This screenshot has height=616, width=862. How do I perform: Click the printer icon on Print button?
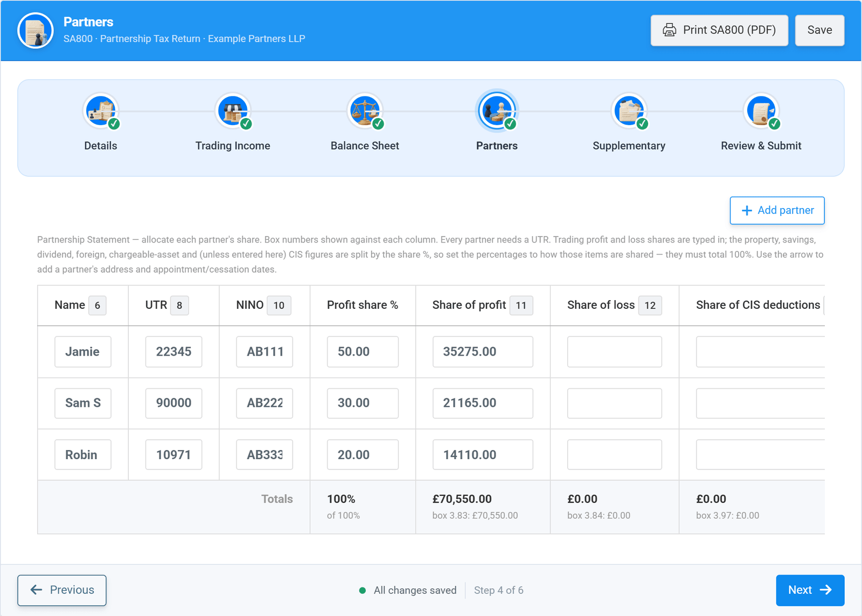click(669, 30)
